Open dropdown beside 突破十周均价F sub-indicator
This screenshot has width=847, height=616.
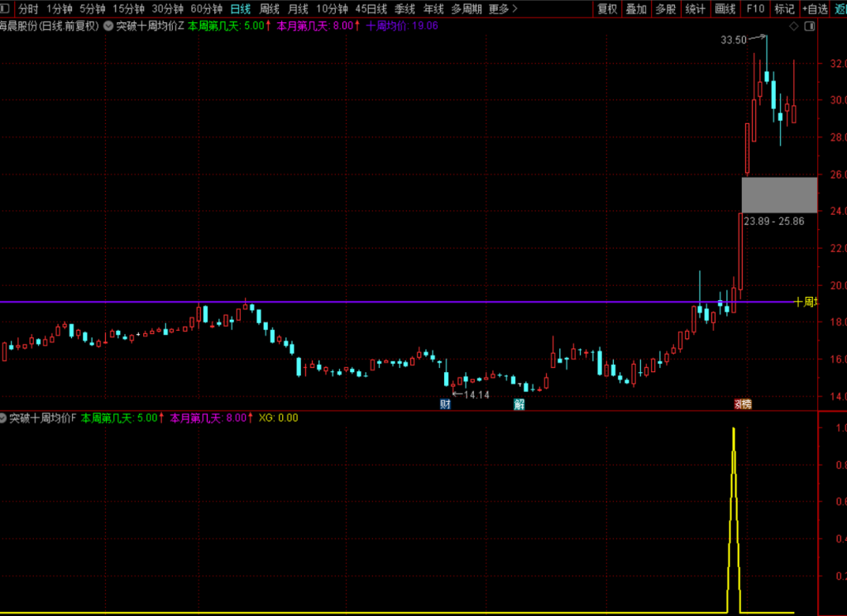[2, 418]
